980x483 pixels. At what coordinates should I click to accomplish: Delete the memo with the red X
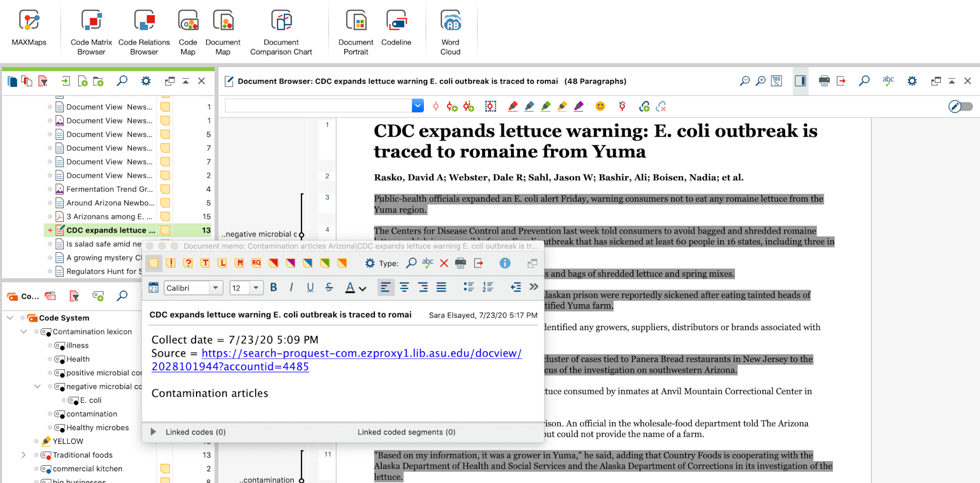tap(444, 263)
